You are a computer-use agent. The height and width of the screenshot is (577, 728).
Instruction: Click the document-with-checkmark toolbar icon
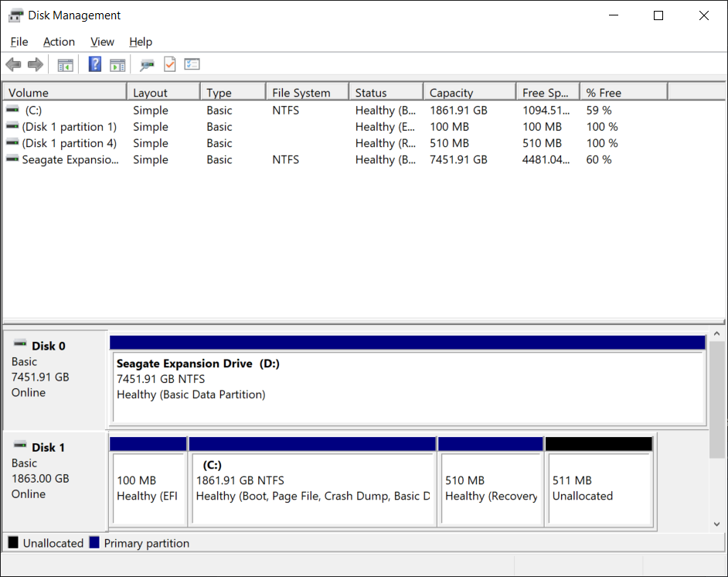169,64
